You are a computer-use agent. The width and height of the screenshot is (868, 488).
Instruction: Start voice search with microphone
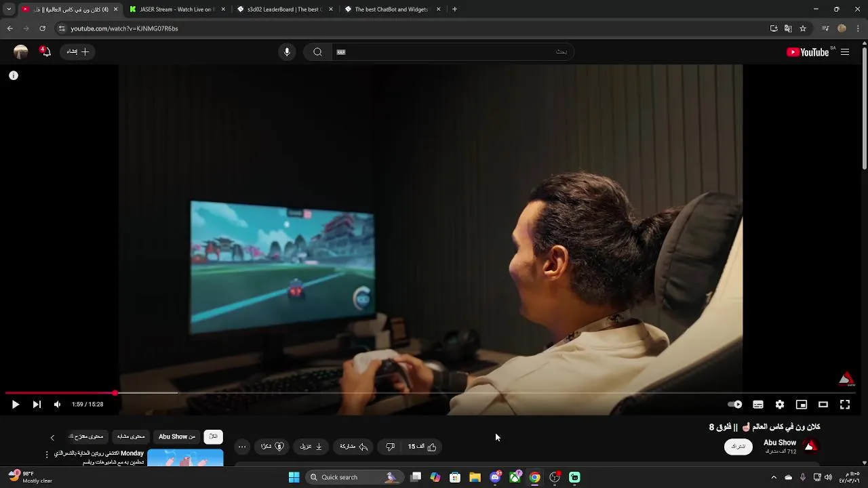tap(287, 52)
